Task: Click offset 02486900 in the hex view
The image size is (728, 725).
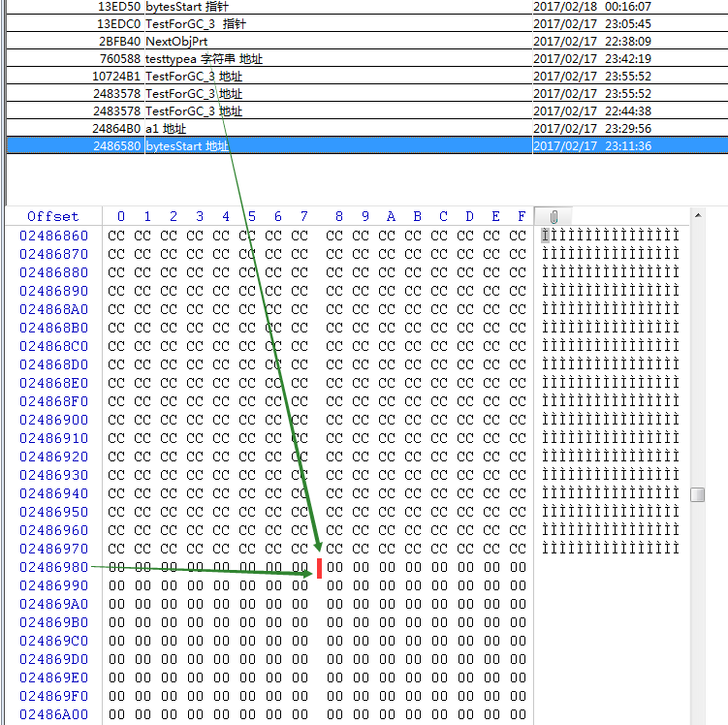Action: point(54,420)
